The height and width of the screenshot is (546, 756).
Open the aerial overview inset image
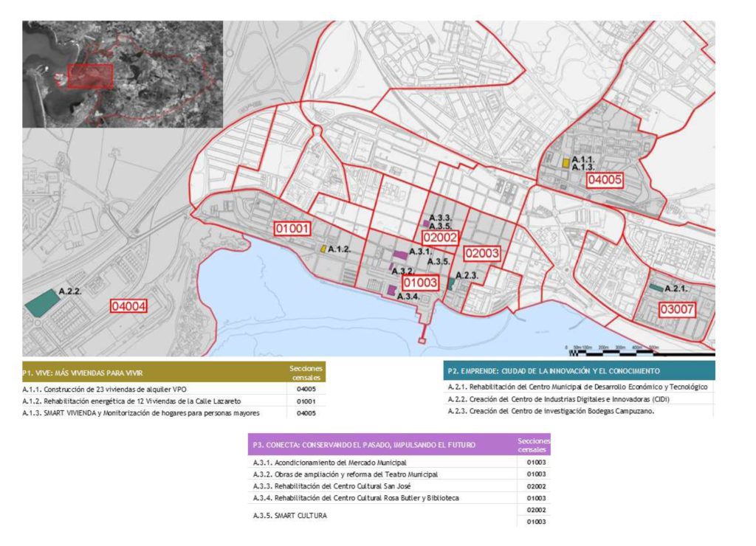coord(122,74)
